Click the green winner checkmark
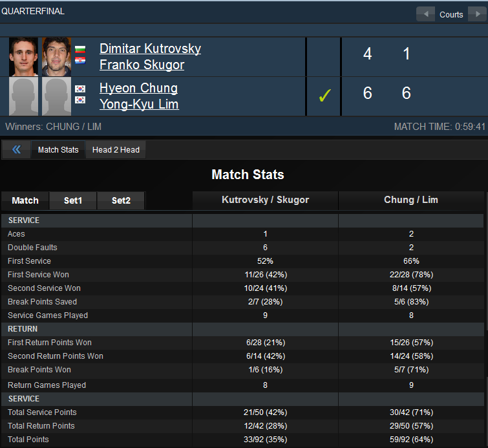 pyautogui.click(x=324, y=96)
